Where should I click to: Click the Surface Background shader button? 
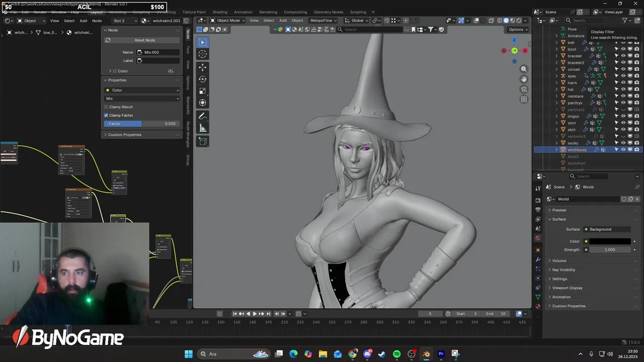pyautogui.click(x=608, y=229)
